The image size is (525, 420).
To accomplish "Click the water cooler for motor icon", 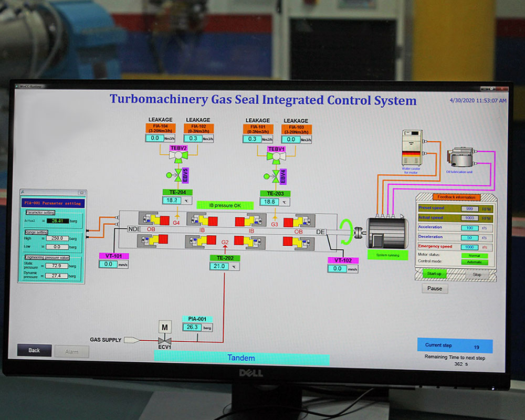I will [412, 148].
